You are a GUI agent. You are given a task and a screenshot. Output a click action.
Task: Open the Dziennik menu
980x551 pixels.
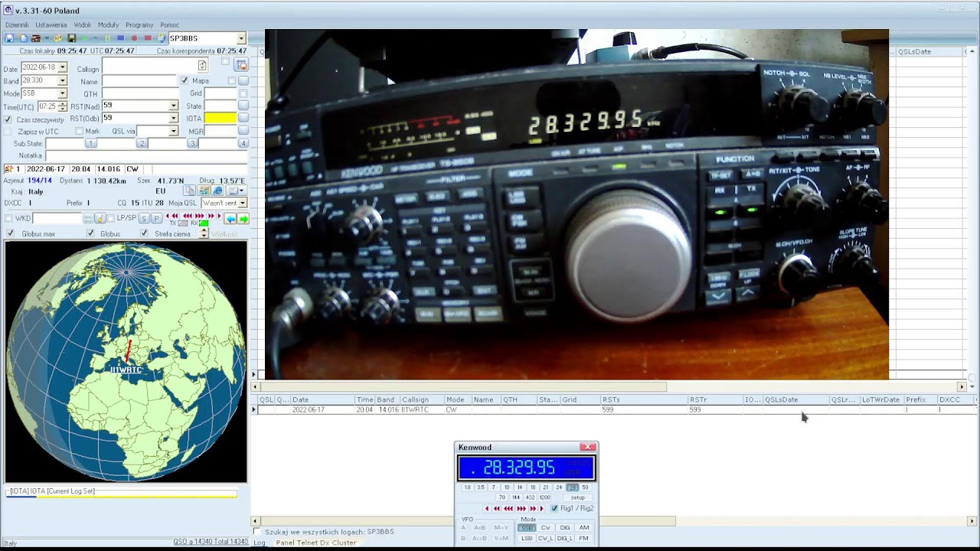(x=17, y=24)
